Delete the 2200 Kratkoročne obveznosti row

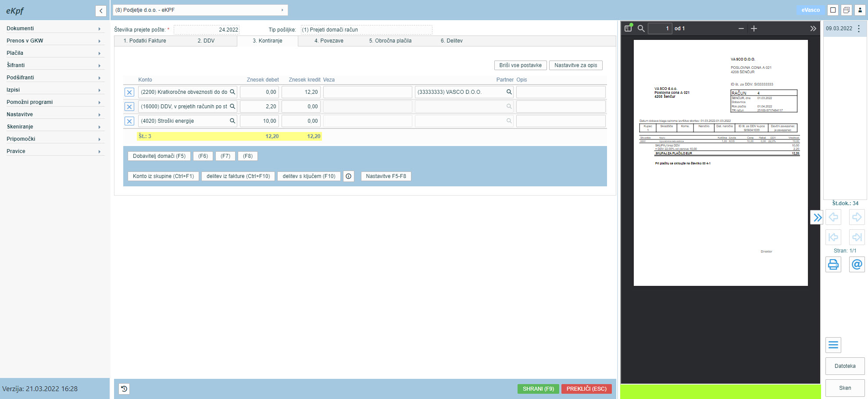click(x=129, y=93)
